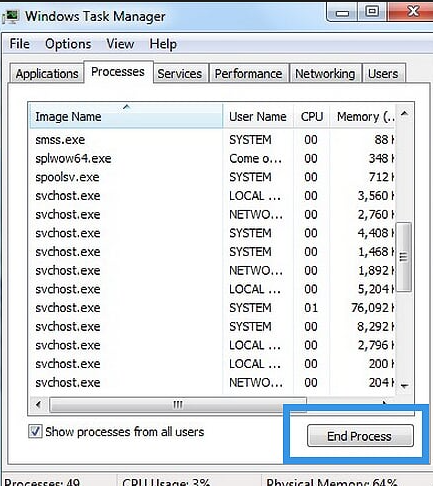Screen dimensions: 435x486
Task: Click the Physical Memory: 64% status entry
Action: point(332,481)
